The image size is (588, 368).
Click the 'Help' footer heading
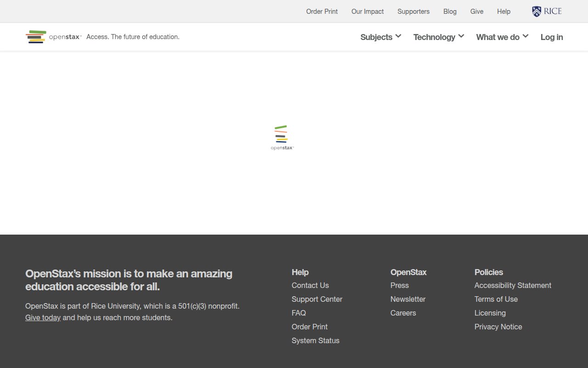[x=300, y=272]
